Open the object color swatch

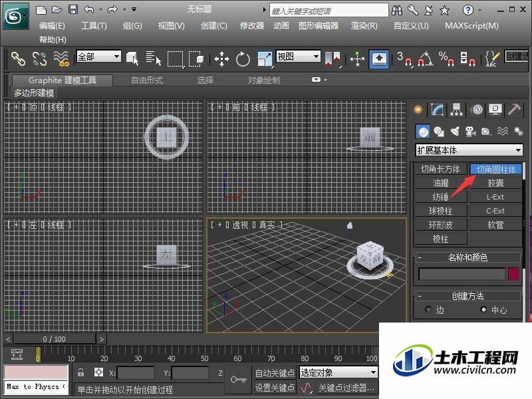[513, 274]
